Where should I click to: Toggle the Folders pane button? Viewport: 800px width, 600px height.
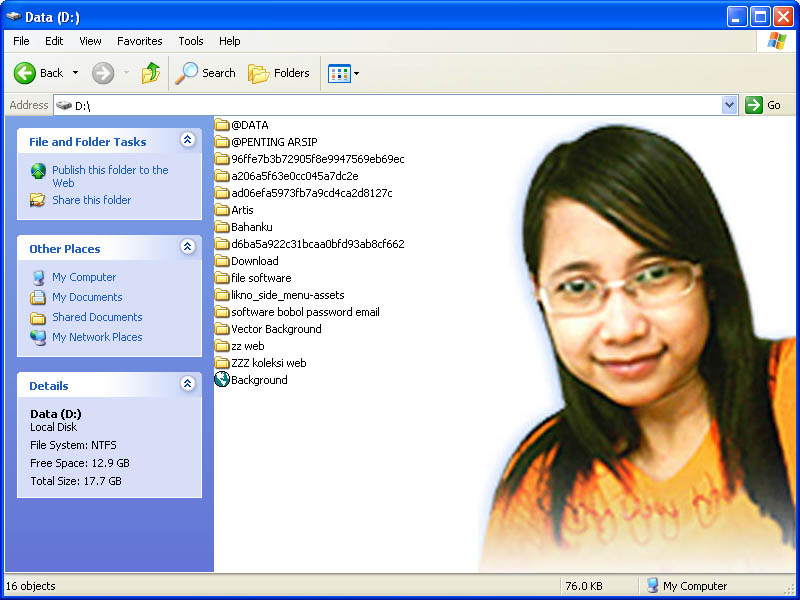tap(279, 73)
